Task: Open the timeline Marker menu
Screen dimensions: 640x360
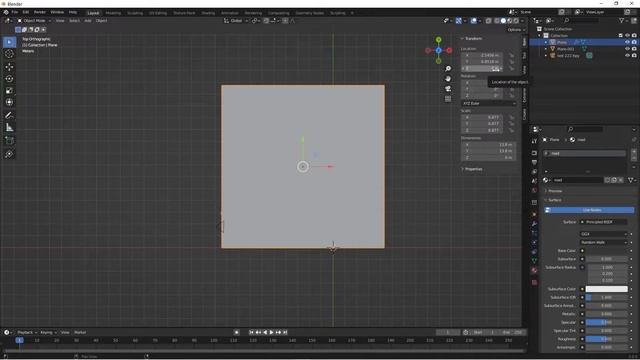Action: [x=80, y=332]
